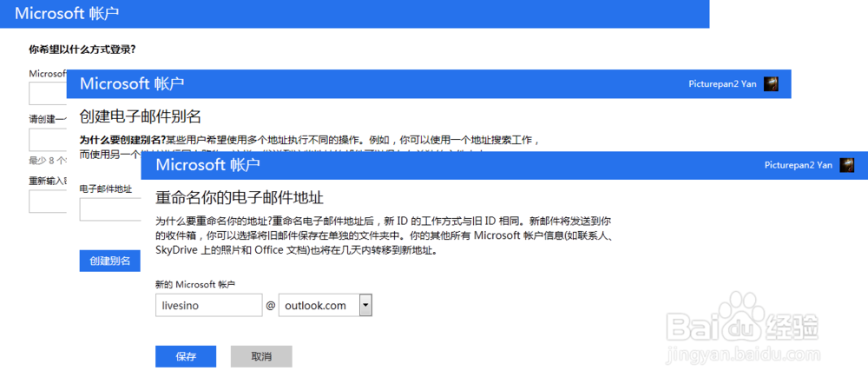868x384 pixels.
Task: Click the heading 重命名你的电子邮件地址
Action: (x=240, y=198)
